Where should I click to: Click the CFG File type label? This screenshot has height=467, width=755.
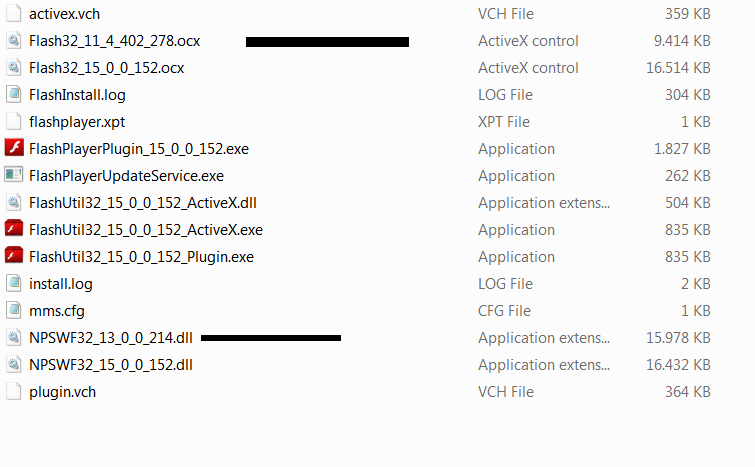[504, 311]
